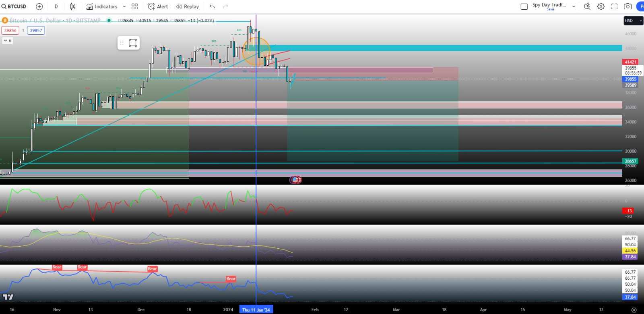Image resolution: width=644 pixels, height=314 pixels.
Task: Select the orange circle drawing on chart
Action: click(x=256, y=51)
